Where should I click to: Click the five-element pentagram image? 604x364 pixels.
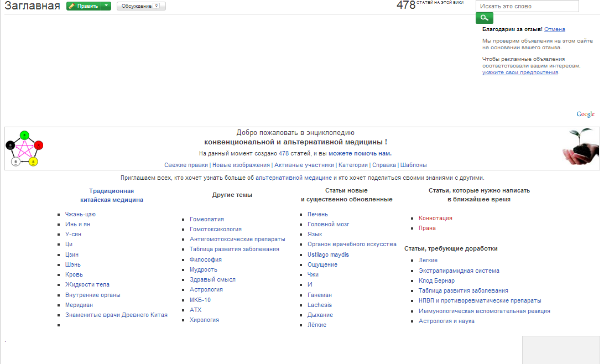24,148
